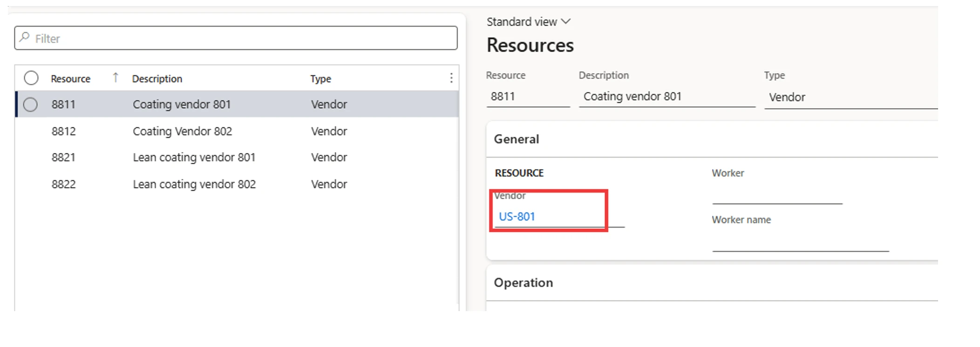This screenshot has height=347, width=980.
Task: Toggle the selection circle for row 8811
Action: (x=31, y=104)
